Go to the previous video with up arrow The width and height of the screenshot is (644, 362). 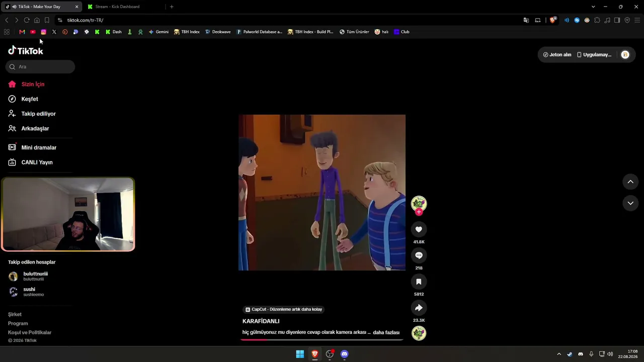630,182
